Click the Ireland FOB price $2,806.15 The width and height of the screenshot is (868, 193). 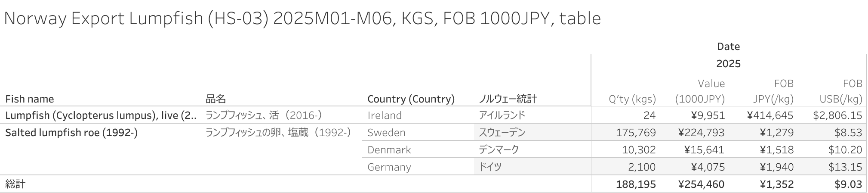(837, 115)
